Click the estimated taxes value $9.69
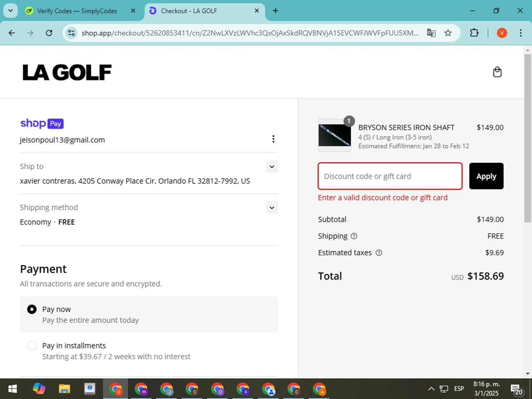The image size is (532, 399). click(494, 253)
